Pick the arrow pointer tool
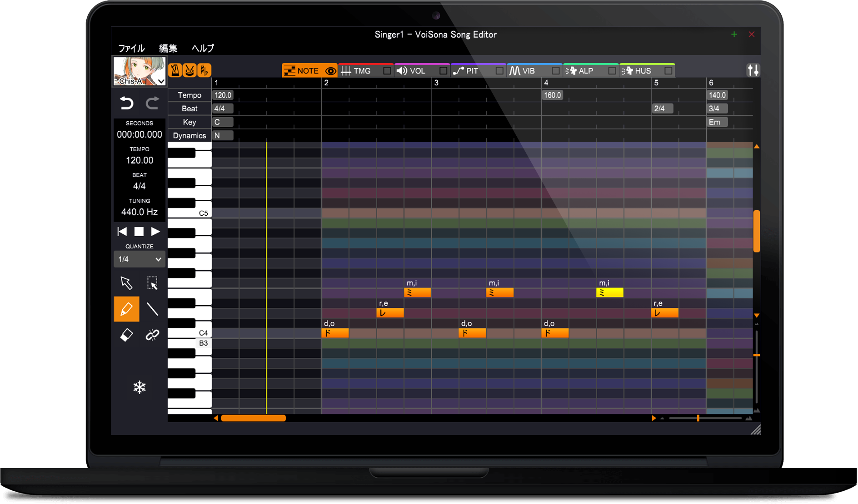The width and height of the screenshot is (858, 504). [126, 283]
